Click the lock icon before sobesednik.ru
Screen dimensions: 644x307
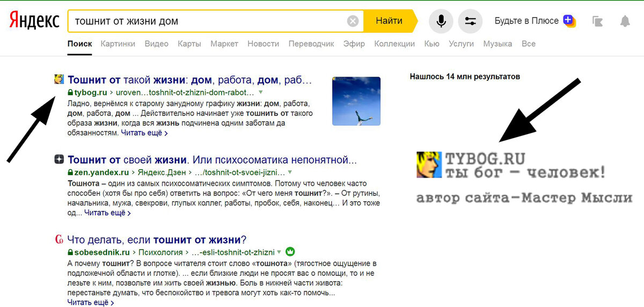pyautogui.click(x=70, y=252)
